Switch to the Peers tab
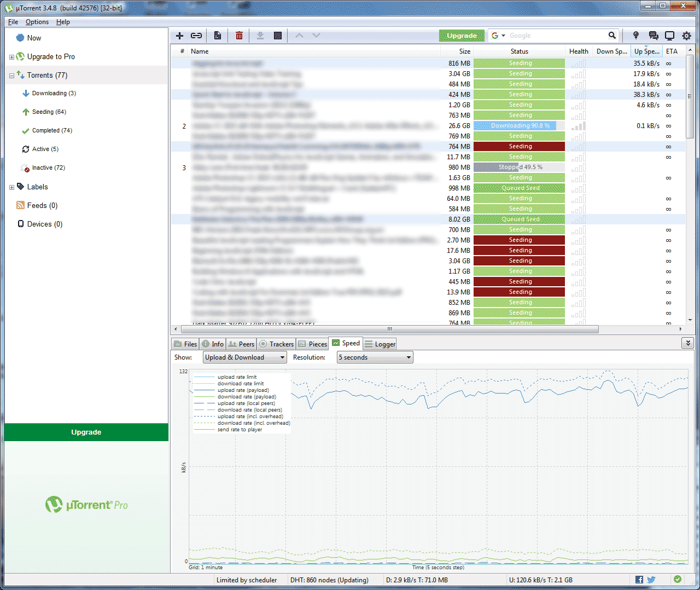Image resolution: width=700 pixels, height=590 pixels. [241, 344]
